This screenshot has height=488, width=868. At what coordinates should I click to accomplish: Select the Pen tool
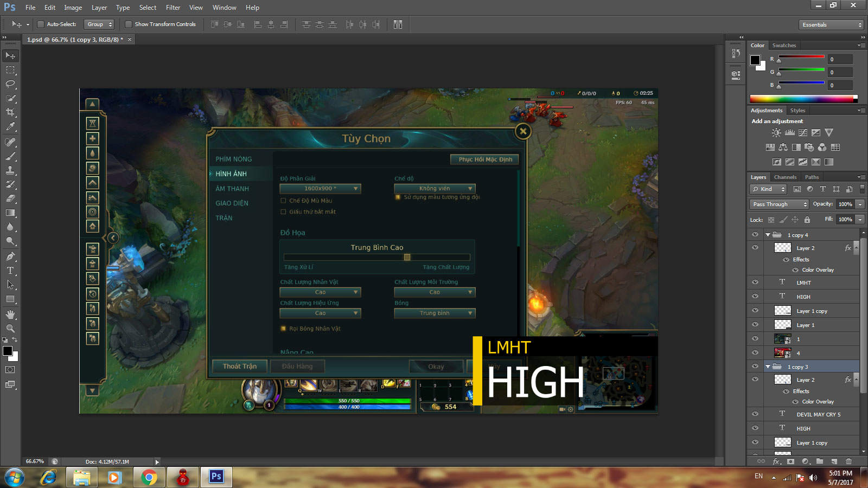pyautogui.click(x=10, y=256)
